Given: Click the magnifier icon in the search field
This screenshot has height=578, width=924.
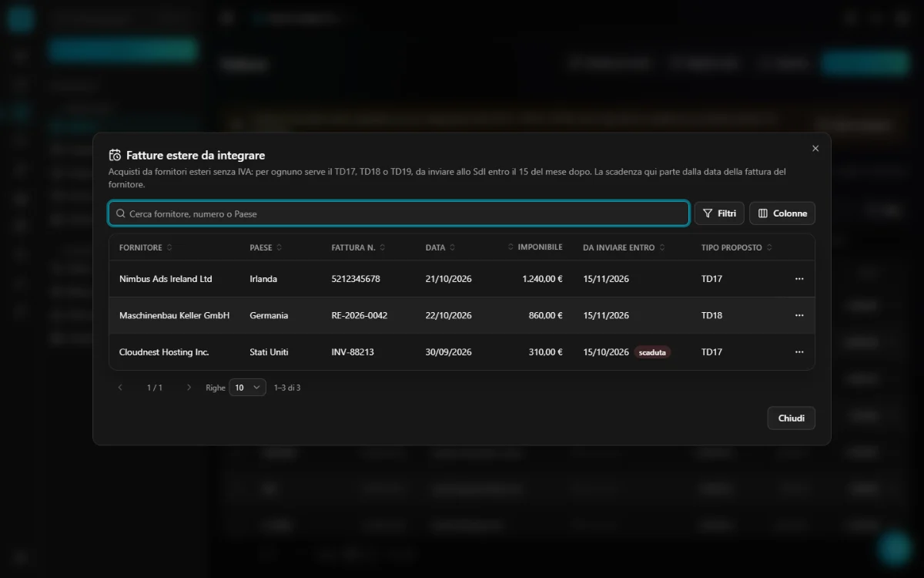Looking at the screenshot, I should (x=121, y=213).
